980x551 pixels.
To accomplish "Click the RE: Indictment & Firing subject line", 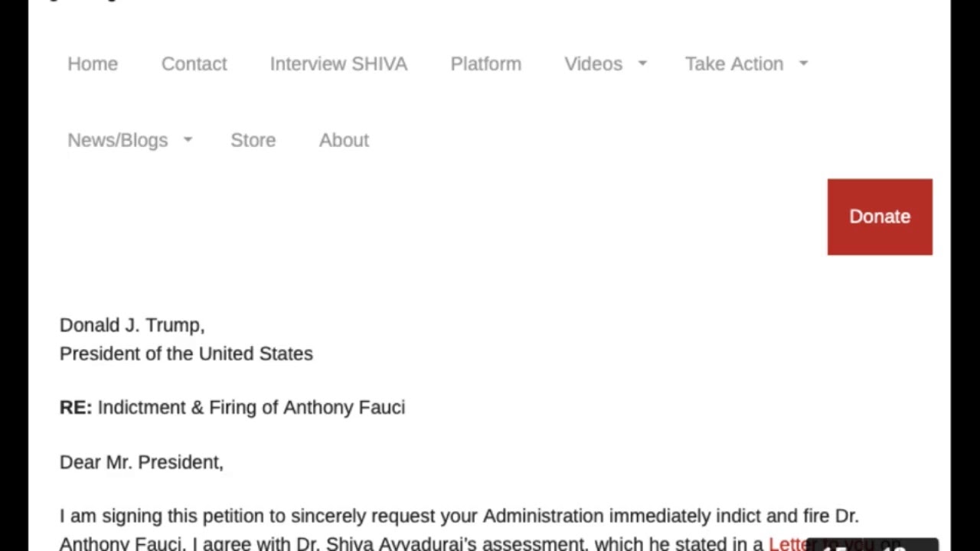I will point(232,407).
